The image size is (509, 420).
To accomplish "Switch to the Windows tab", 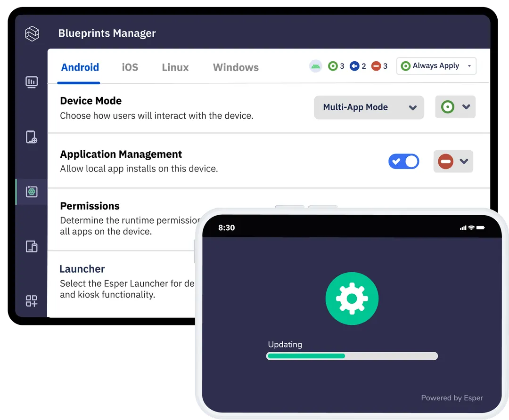I will coord(236,67).
